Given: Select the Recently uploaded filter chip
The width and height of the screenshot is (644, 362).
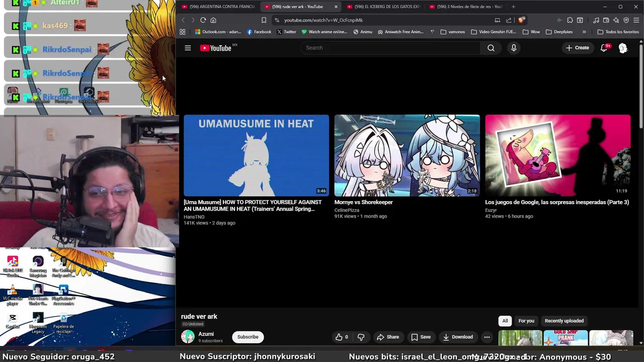Looking at the screenshot, I should (564, 321).
